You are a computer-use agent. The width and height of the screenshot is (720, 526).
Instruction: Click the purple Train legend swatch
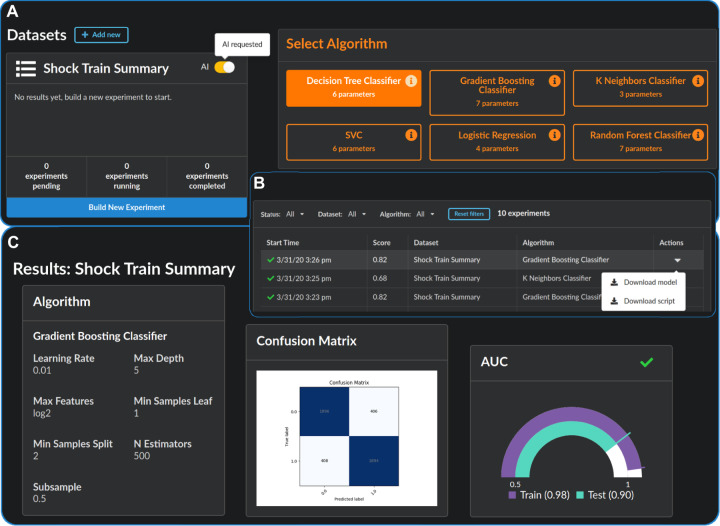[x=513, y=494]
